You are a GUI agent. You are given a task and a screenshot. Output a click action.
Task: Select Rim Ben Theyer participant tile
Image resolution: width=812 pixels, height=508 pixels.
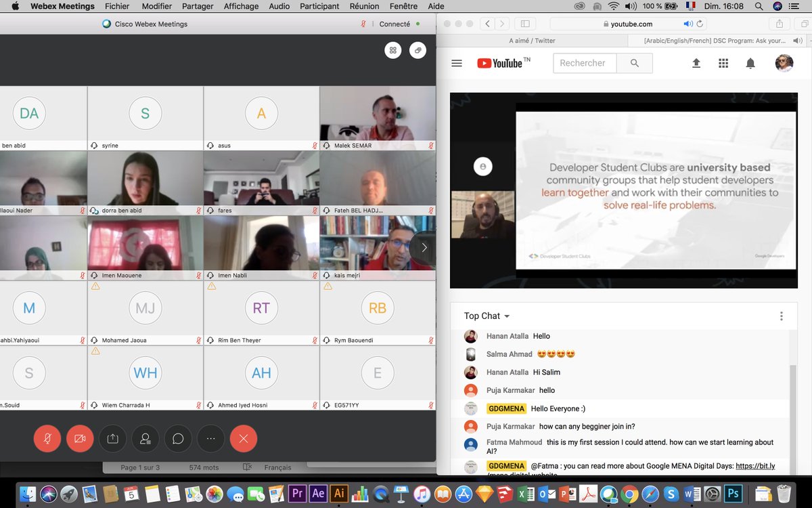[261, 313]
